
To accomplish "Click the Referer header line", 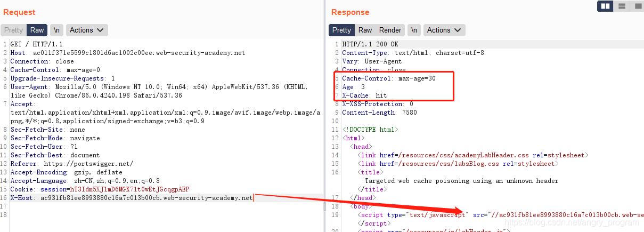I will [x=71, y=164].
